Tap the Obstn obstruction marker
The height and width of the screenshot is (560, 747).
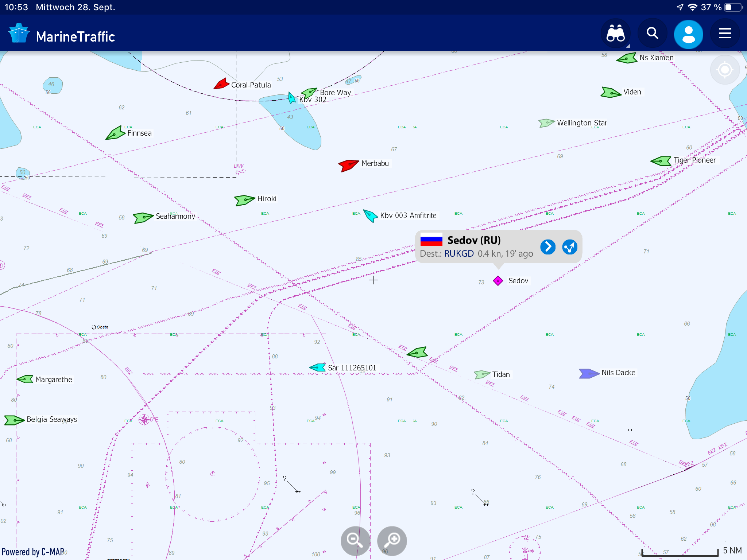(x=94, y=327)
